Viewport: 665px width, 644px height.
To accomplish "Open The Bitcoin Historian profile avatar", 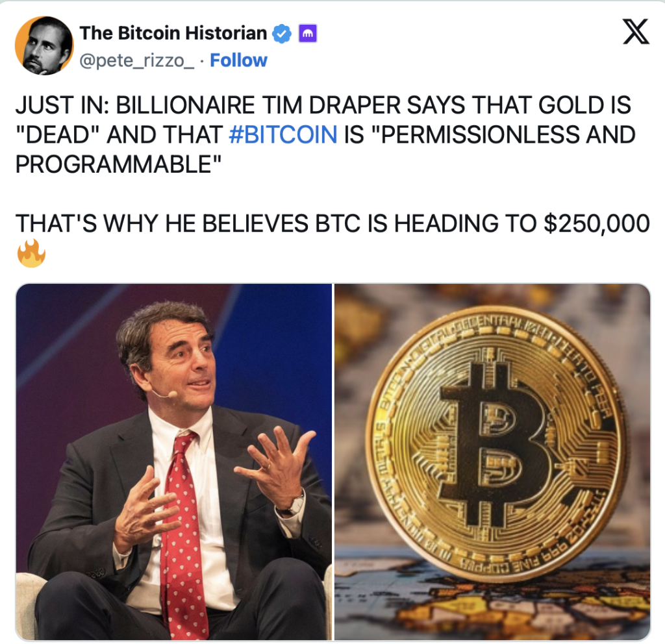I will click(x=44, y=45).
